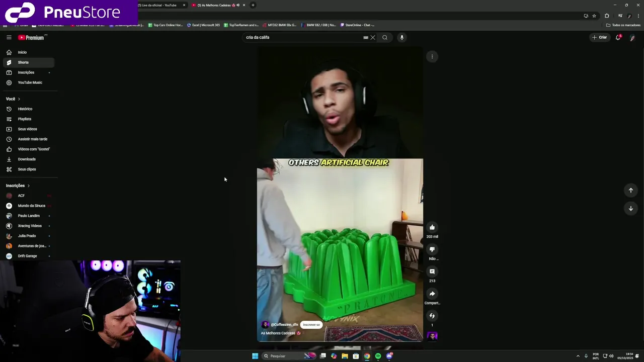Open Mundo da Sinuca channel
Viewport: 644px width, 362px height.
click(x=28, y=206)
